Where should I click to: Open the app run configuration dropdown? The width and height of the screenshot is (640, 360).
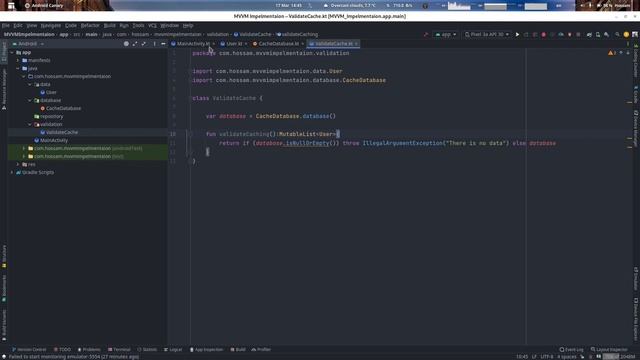pos(446,35)
